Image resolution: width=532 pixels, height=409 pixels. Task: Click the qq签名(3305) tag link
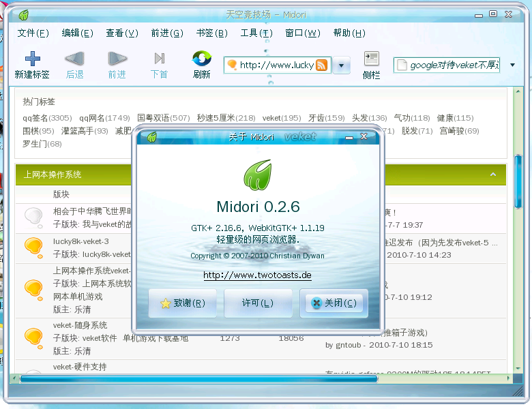[x=47, y=118]
